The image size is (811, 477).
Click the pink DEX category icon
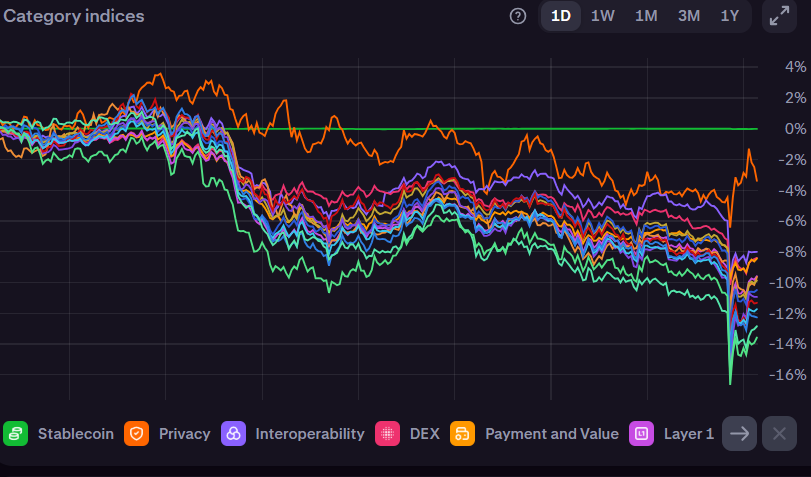pos(387,434)
